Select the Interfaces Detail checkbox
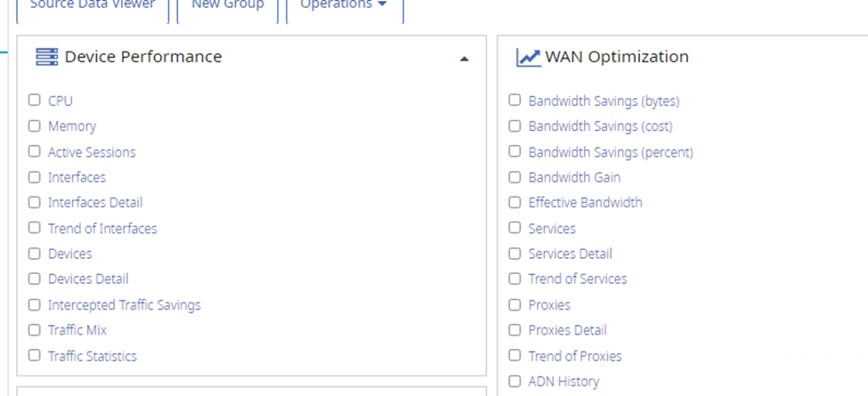This screenshot has width=868, height=396. point(35,203)
